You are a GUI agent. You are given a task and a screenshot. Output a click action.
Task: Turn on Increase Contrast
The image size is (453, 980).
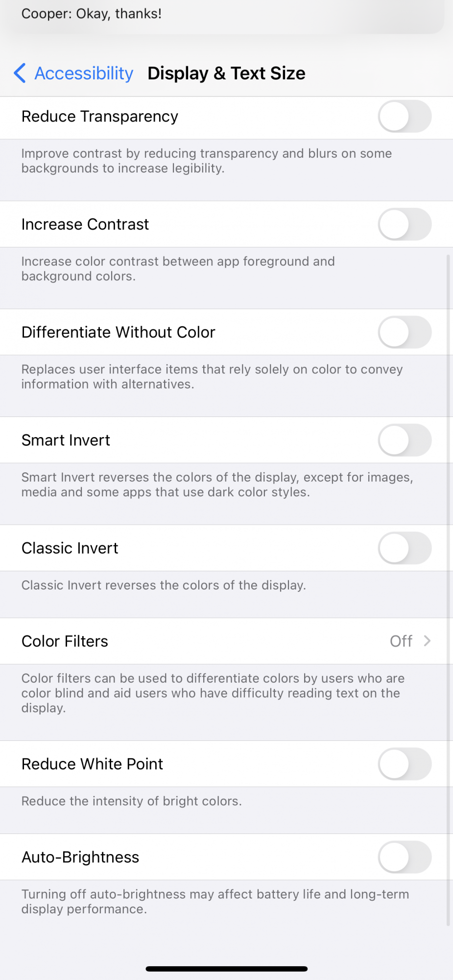click(404, 224)
